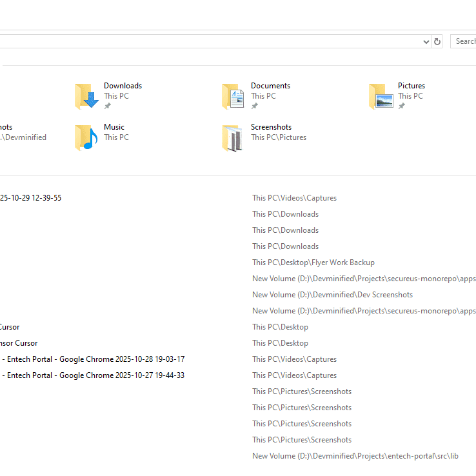Click the pin icon under Documents

coord(254,106)
